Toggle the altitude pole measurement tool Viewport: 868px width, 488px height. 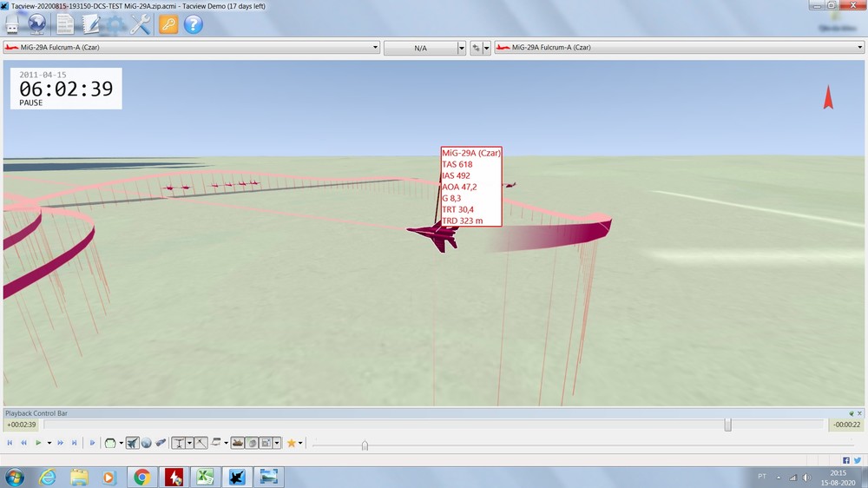179,443
